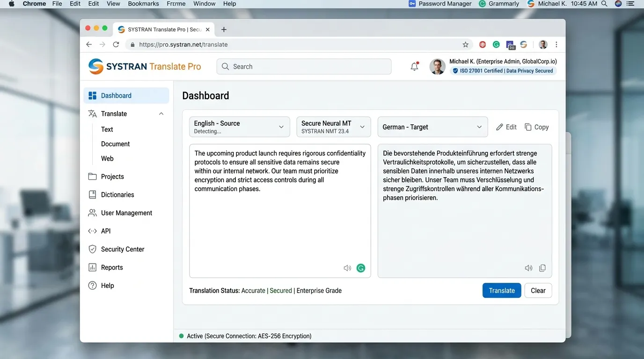
Task: Open the Text translation sub-item
Action: point(107,129)
